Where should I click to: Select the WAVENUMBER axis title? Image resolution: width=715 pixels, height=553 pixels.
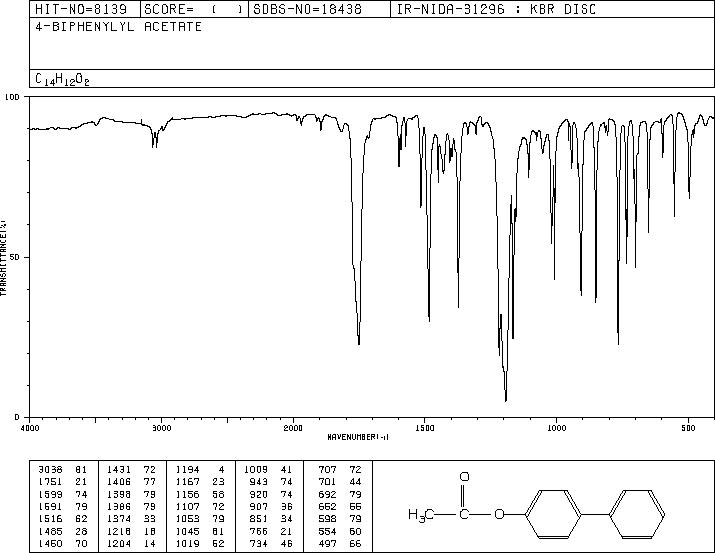(358, 437)
